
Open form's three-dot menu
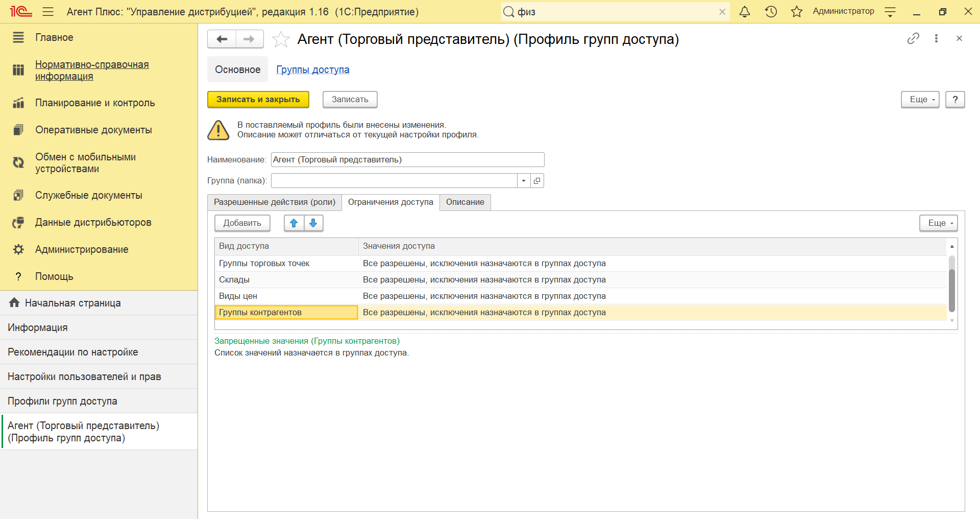point(936,38)
